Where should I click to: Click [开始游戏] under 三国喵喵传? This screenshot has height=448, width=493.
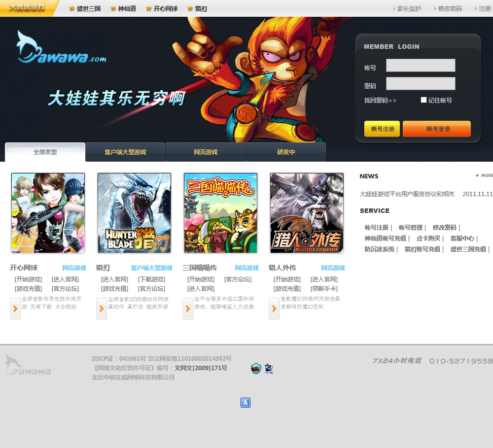[x=201, y=279]
